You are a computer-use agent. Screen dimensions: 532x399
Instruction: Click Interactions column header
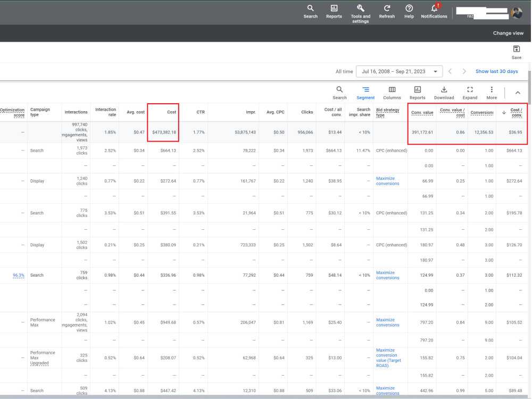click(x=76, y=112)
